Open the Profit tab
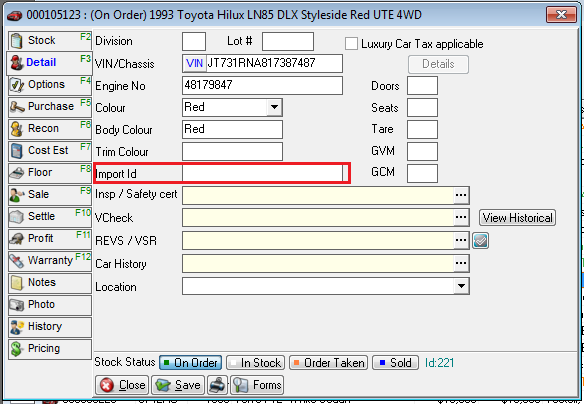This screenshot has width=584, height=404. (x=50, y=238)
